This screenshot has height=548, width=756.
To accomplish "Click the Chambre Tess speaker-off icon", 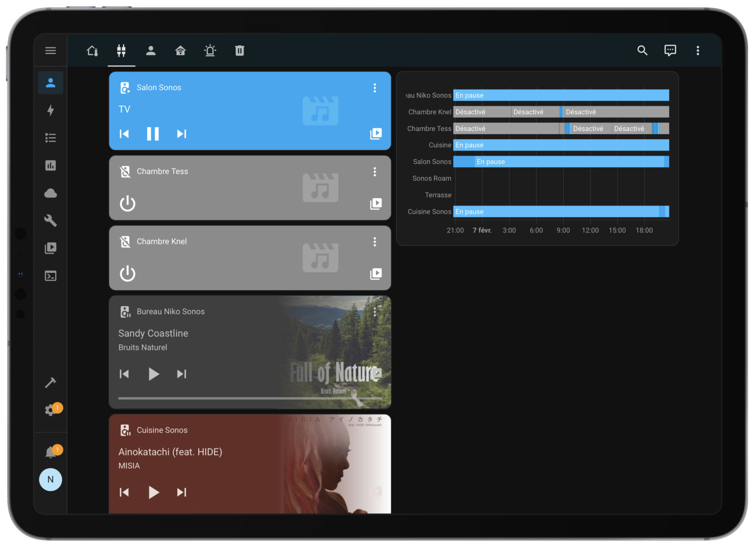I will pos(125,171).
